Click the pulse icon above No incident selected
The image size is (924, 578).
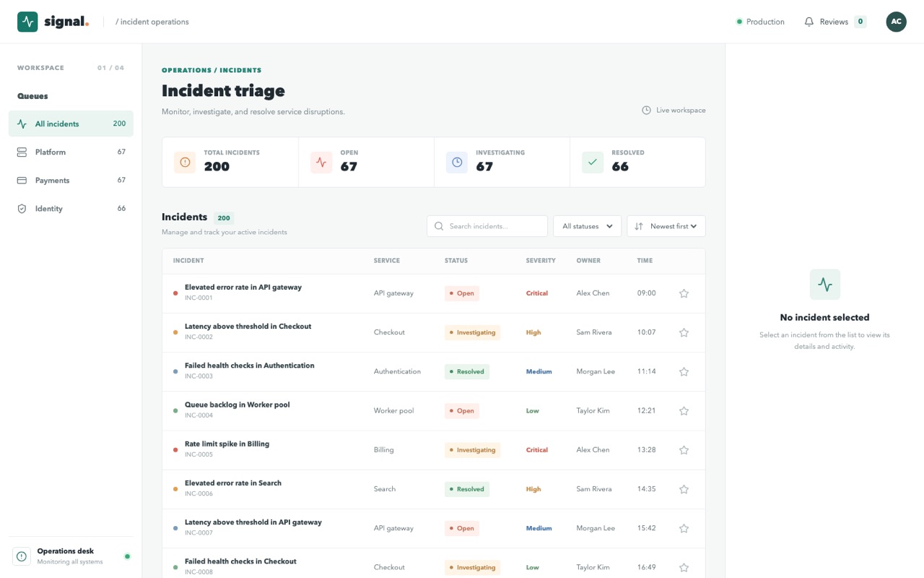coord(825,285)
